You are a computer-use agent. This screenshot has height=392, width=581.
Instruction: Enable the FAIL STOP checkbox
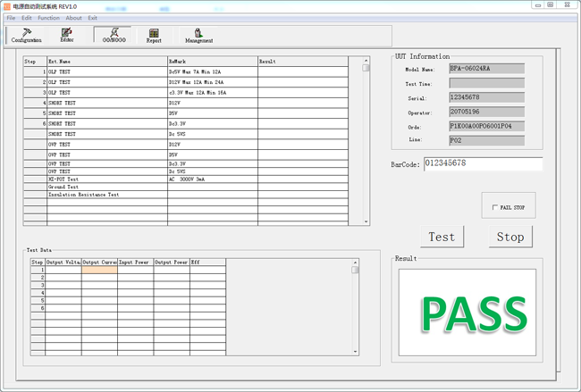tap(495, 207)
